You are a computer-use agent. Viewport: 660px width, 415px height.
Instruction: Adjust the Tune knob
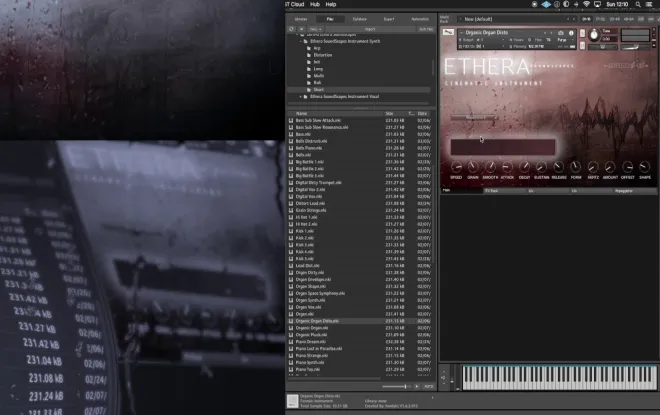tap(594, 35)
